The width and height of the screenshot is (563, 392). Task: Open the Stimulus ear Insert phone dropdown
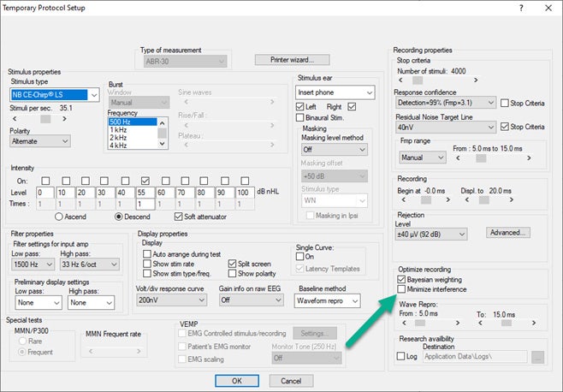335,92
